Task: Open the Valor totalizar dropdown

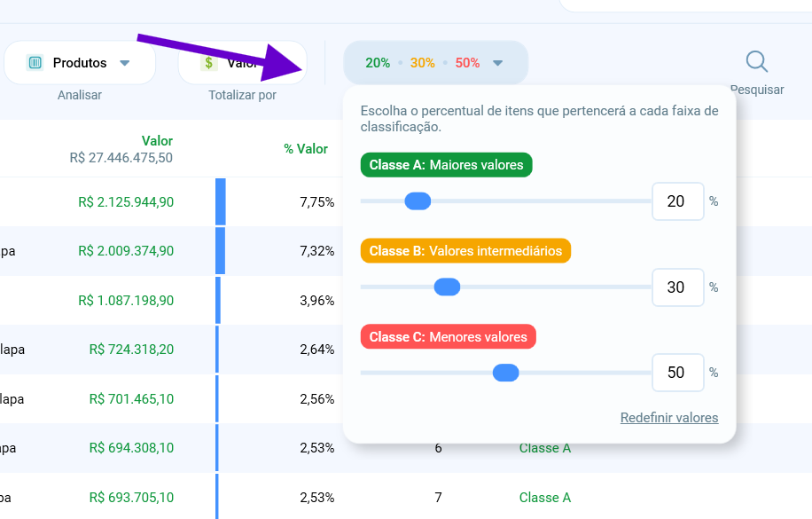Action: click(242, 63)
